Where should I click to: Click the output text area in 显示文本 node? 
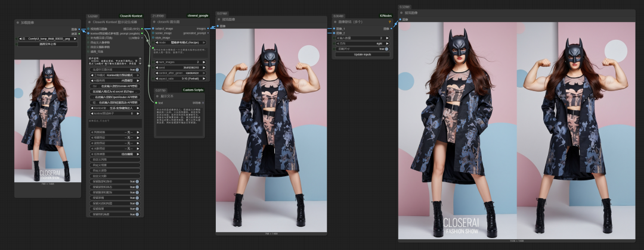click(179, 121)
